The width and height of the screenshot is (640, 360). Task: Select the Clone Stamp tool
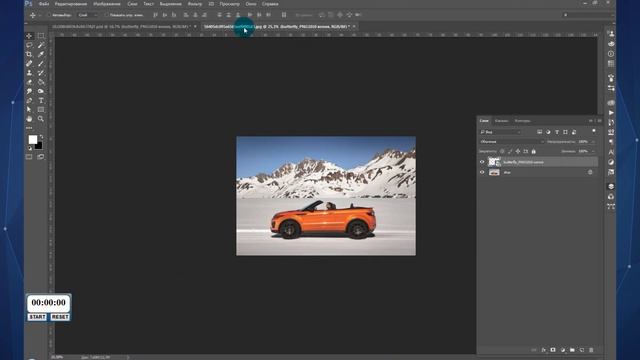click(x=29, y=73)
